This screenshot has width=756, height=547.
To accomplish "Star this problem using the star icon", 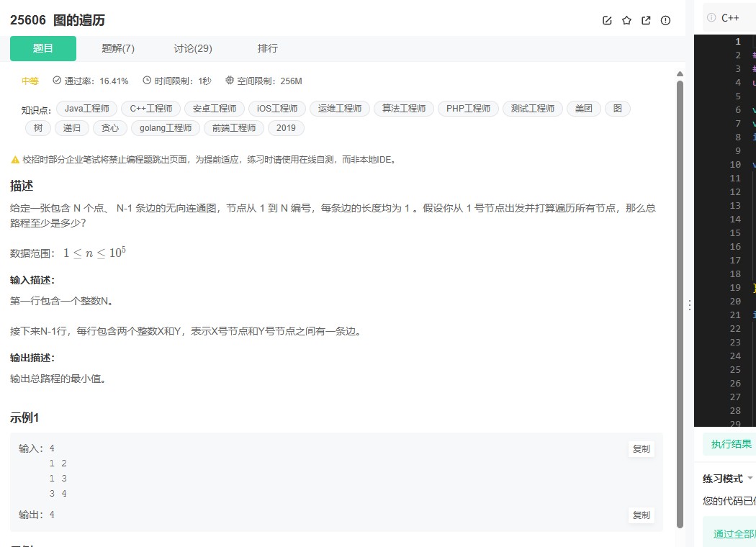I will [x=626, y=20].
